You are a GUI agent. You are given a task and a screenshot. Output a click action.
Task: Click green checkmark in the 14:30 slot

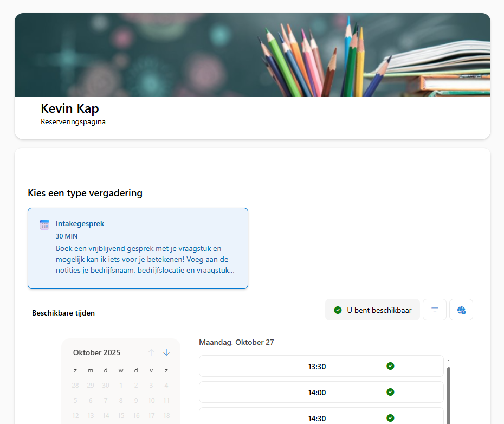390,417
